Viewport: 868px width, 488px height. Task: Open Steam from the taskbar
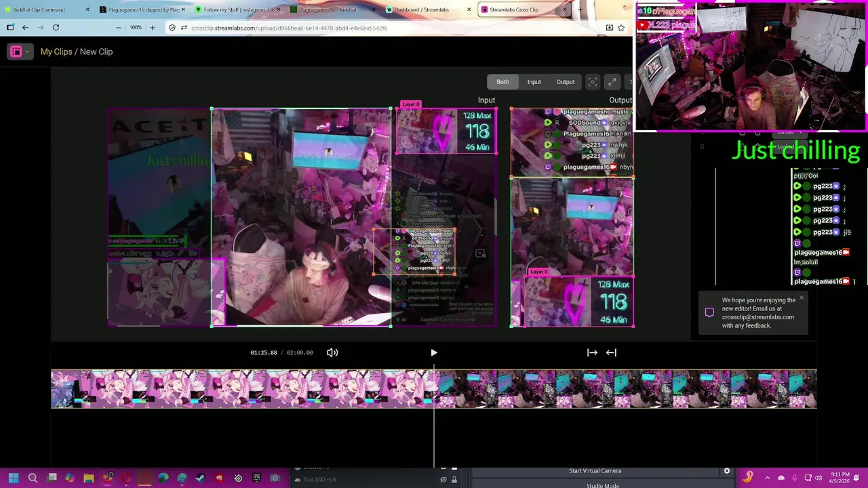(201, 478)
